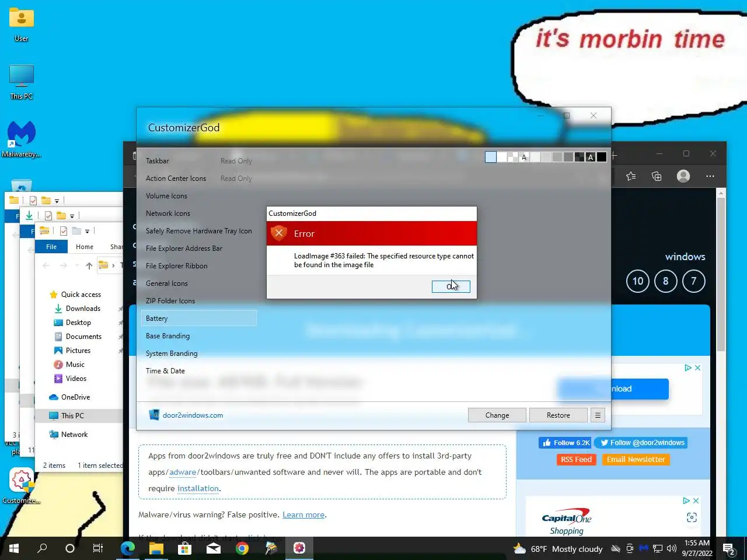Close the upper ad using its X icon

[697, 368]
